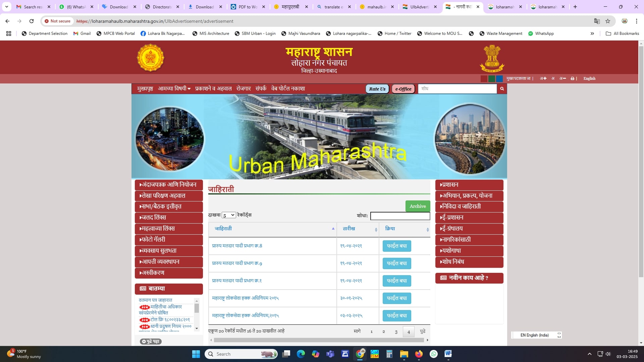
Task: Go to pagination page 2
Action: 384,331
